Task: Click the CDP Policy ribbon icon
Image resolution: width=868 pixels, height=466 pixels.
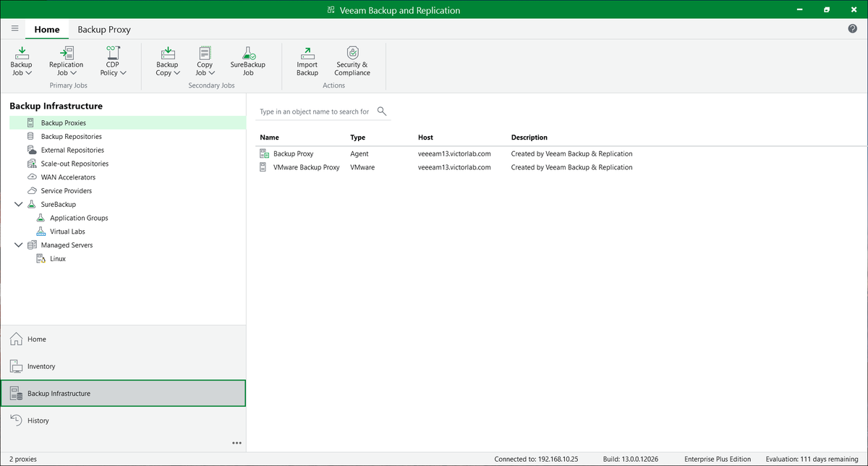Action: (113, 53)
